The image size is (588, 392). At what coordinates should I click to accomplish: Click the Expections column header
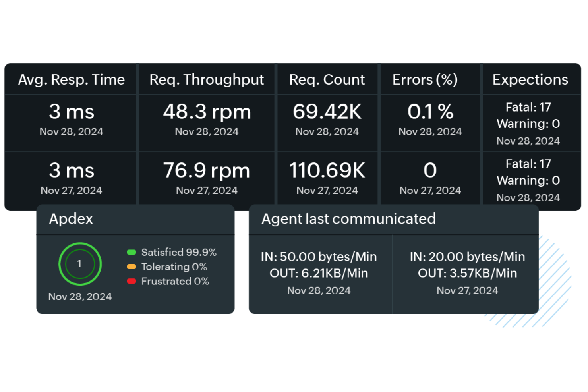point(530,80)
